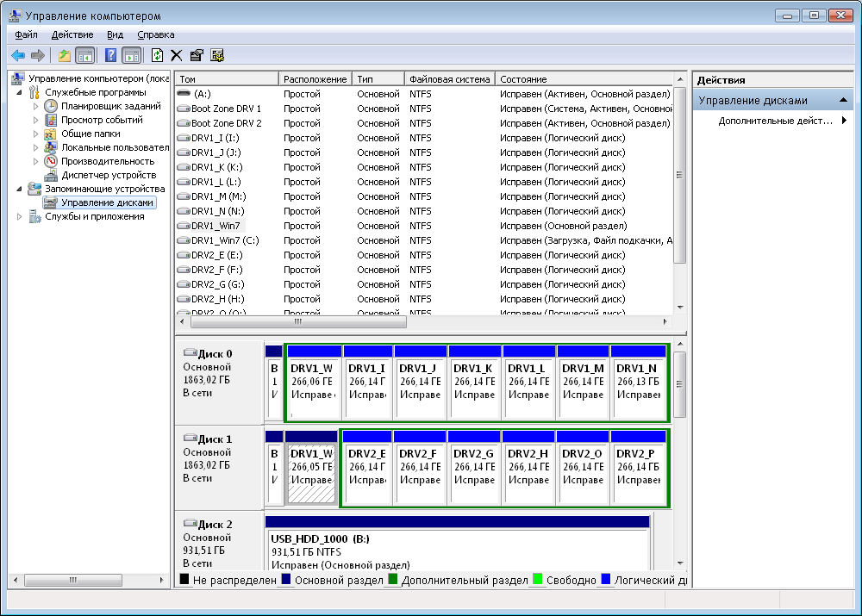
Task: Open Дополнительные действия in the Actions pane
Action: [x=776, y=121]
